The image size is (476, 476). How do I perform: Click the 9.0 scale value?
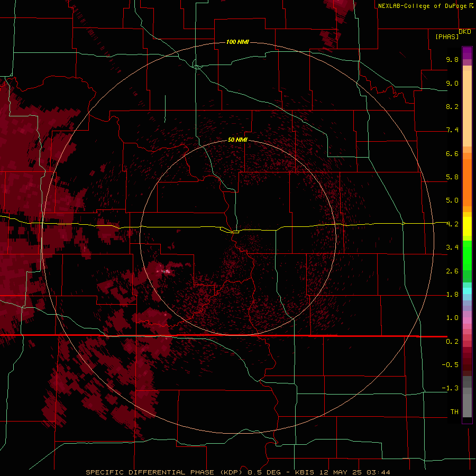point(452,83)
